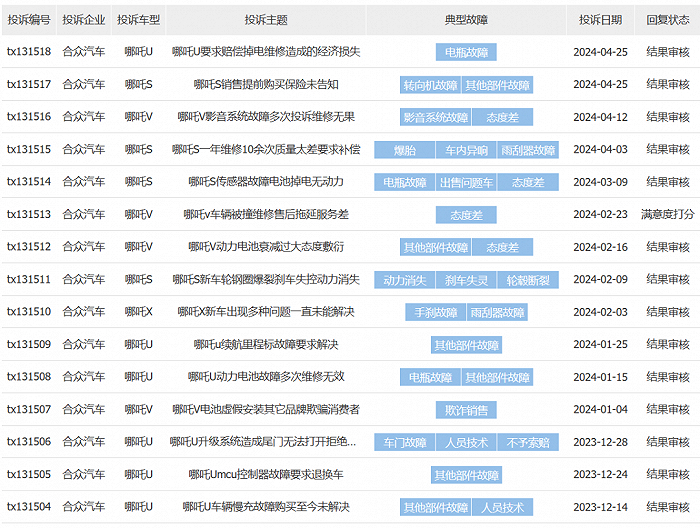Click 电瓶故障 tag in row tx131514
This screenshot has height=528, width=700.
[x=404, y=182]
